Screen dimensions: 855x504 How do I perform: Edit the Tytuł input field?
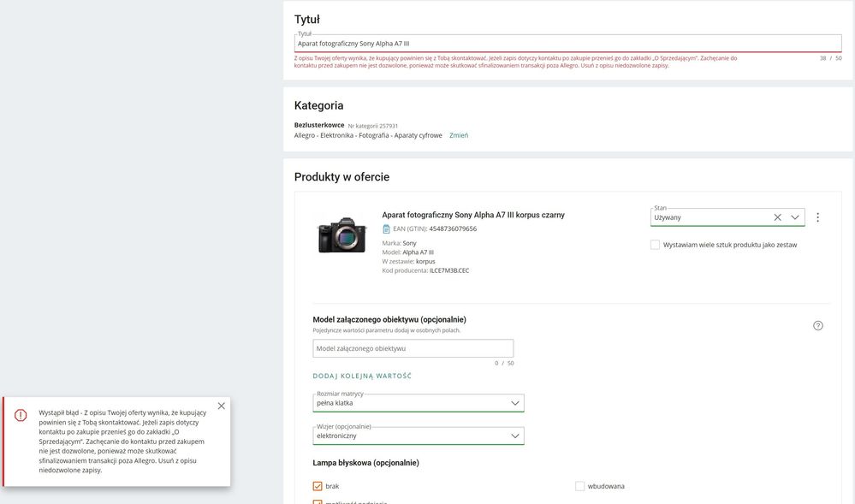[567, 44]
